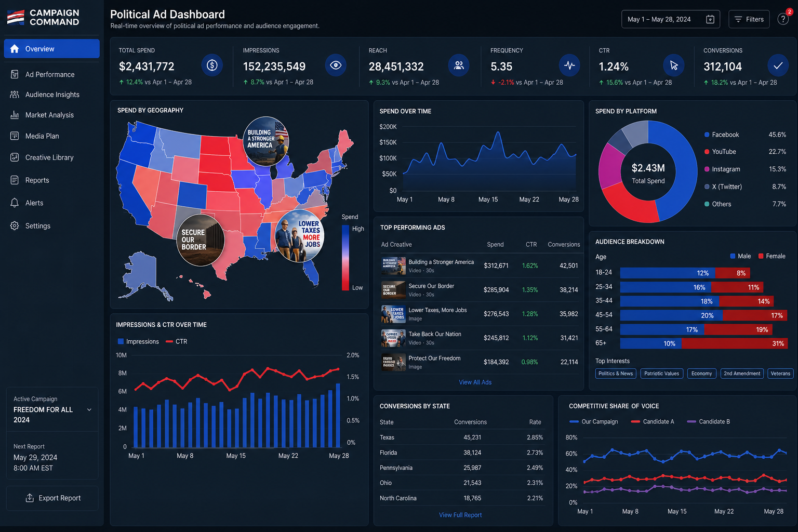Click the YouTube platform legend swatch
The width and height of the screenshot is (798, 532).
(707, 152)
